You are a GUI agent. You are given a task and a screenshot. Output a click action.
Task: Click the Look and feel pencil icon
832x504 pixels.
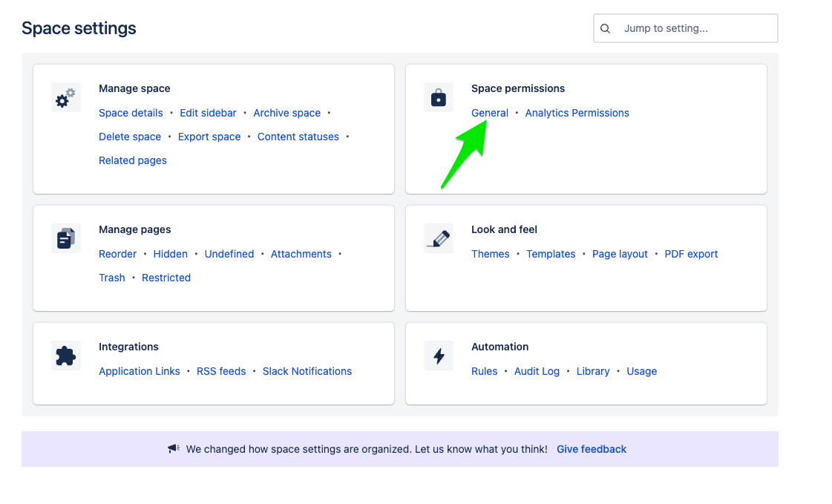(439, 238)
